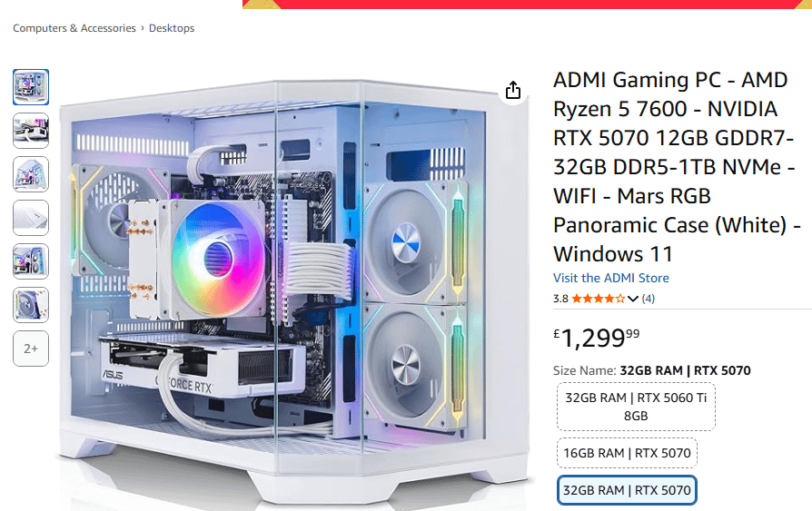This screenshot has width=812, height=511.
Task: Click the 3.8 rating number
Action: pos(560,299)
